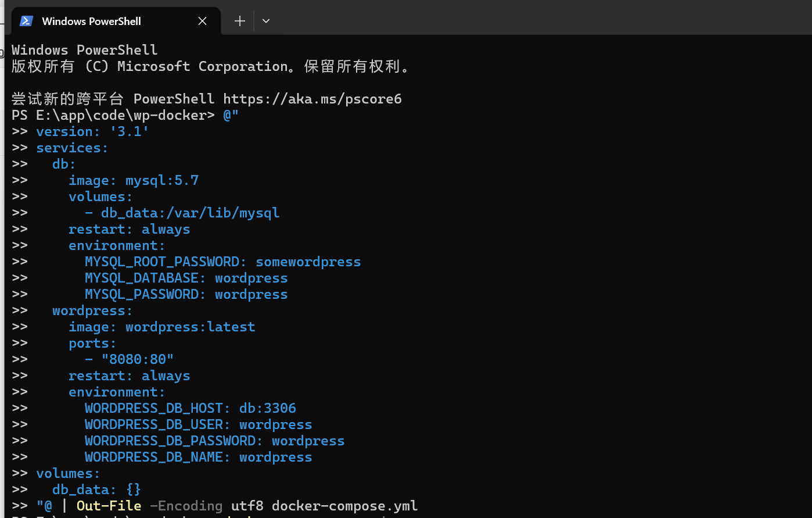Close the Windows PowerShell tab
Viewport: 812px width, 518px height.
tap(202, 21)
